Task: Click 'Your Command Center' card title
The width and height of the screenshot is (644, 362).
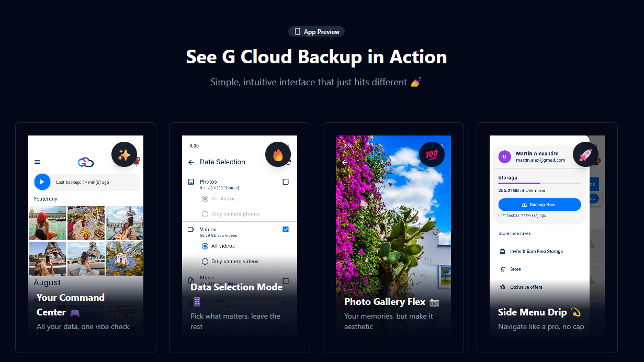Action: coord(71,304)
